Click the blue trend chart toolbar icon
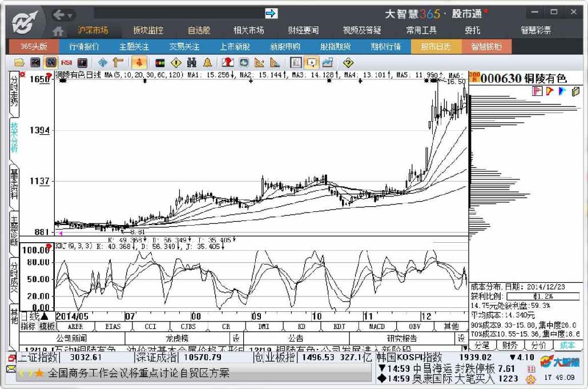This screenshot has height=389, width=588. pyautogui.click(x=328, y=63)
